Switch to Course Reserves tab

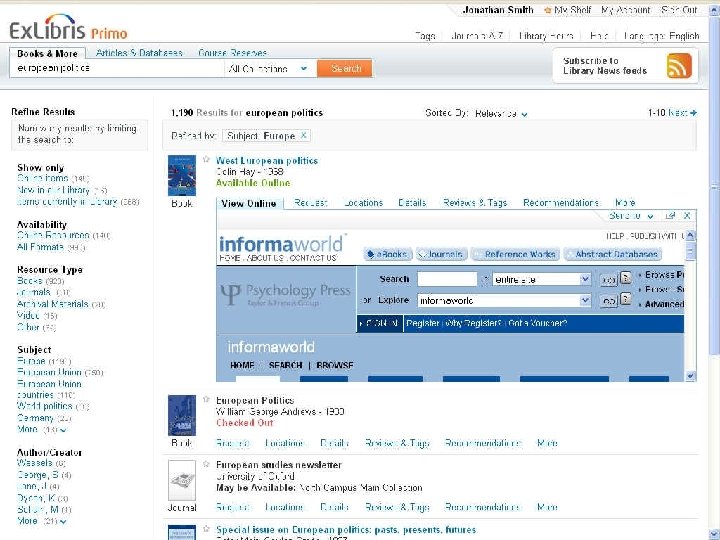pyautogui.click(x=233, y=53)
